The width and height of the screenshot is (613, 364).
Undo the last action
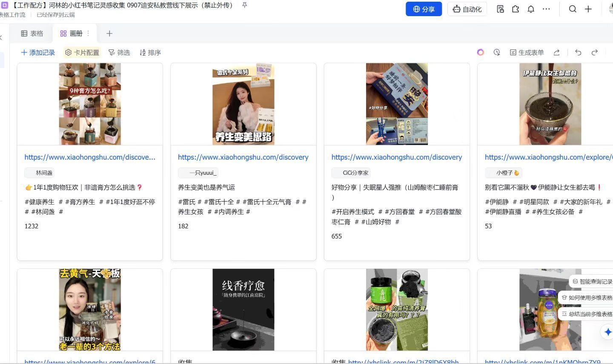[x=578, y=52]
